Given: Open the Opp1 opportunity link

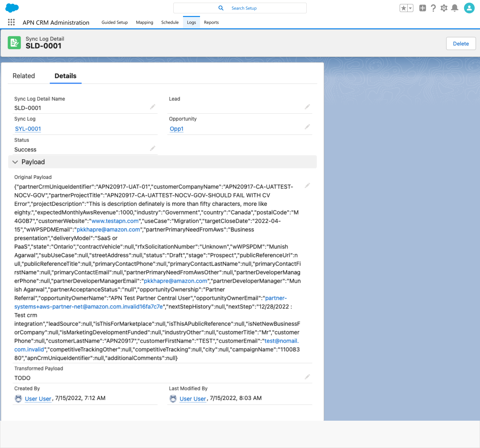Looking at the screenshot, I should (177, 129).
